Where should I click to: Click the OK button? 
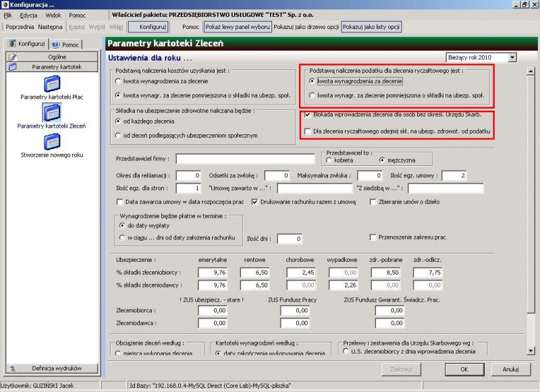[464, 369]
